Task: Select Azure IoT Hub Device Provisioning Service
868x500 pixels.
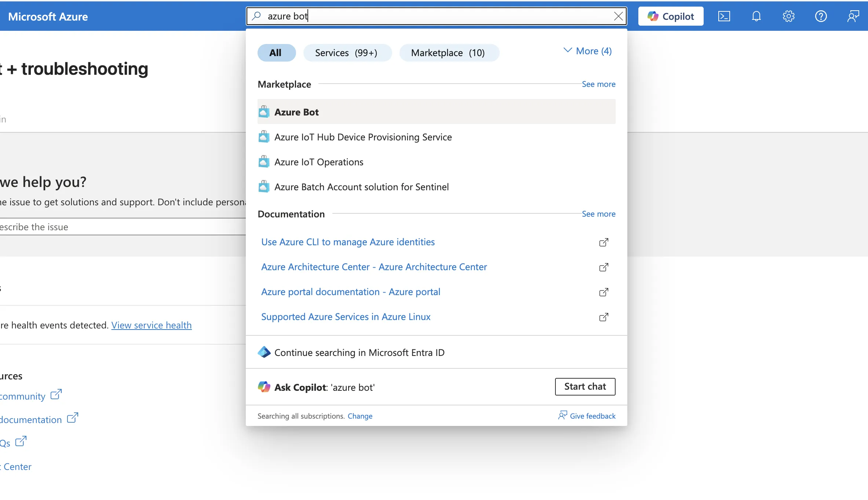Action: coord(436,137)
